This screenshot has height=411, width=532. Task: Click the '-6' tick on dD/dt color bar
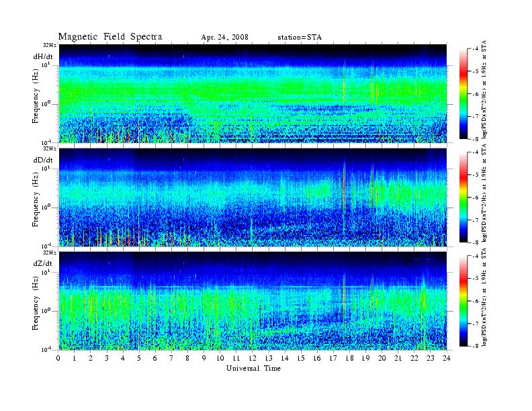pyautogui.click(x=476, y=197)
